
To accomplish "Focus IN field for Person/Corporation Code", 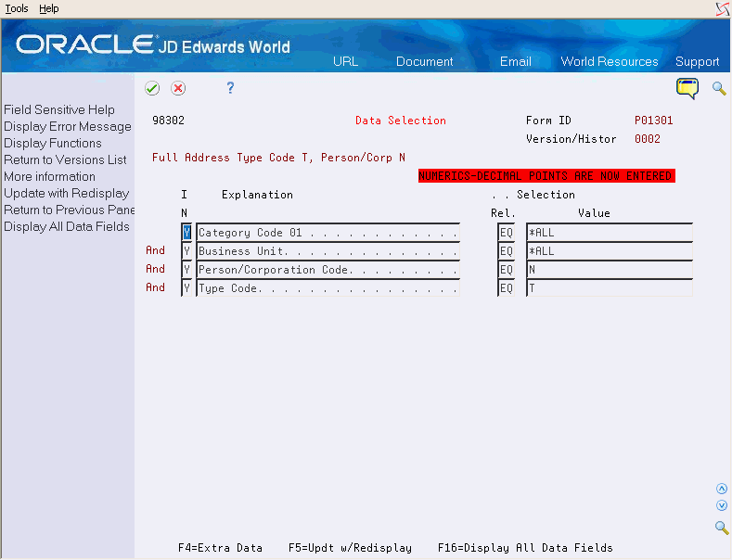I will pyautogui.click(x=186, y=270).
